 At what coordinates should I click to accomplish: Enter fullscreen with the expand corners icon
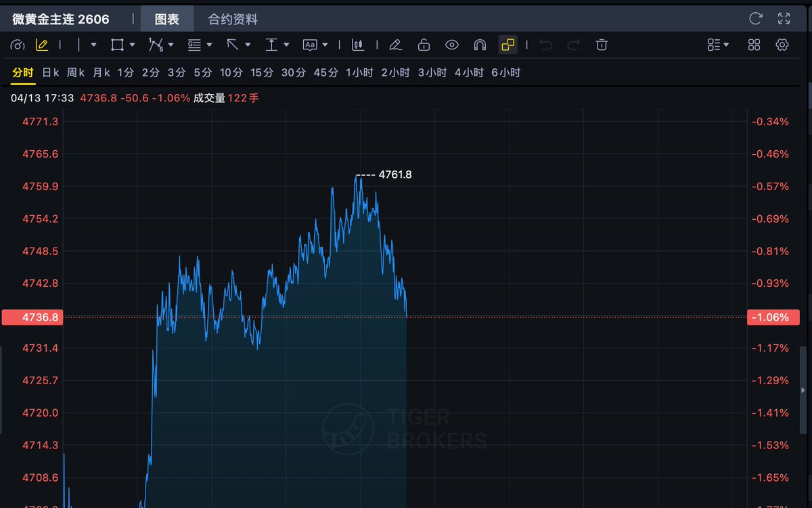[x=784, y=18]
